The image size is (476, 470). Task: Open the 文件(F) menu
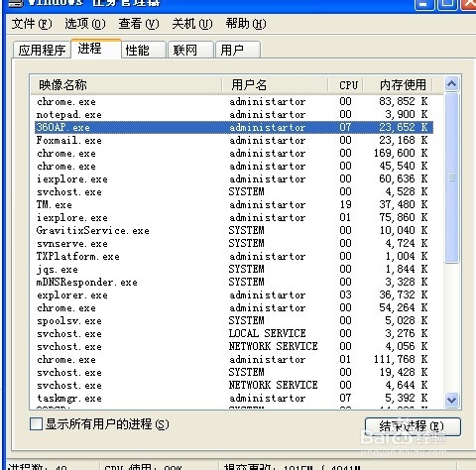click(x=32, y=24)
